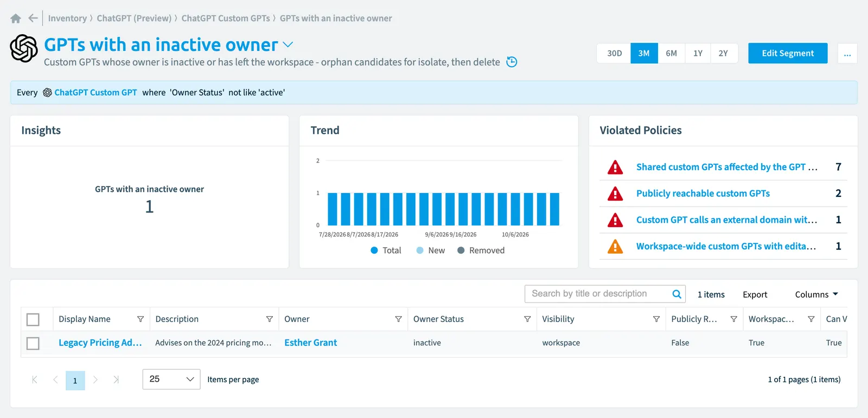Open the Custom GPT calls external domain policy
Viewport: 868px width, 418px height.
point(727,220)
